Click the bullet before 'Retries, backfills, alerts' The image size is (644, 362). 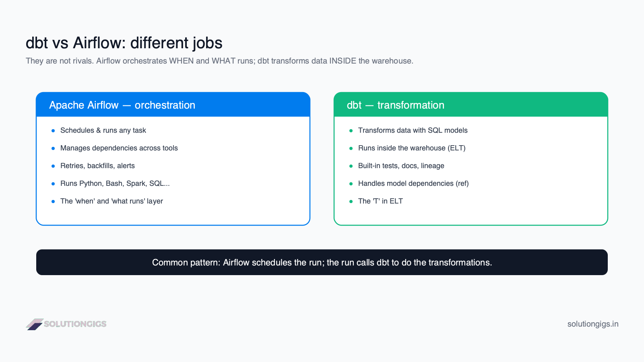tap(53, 166)
